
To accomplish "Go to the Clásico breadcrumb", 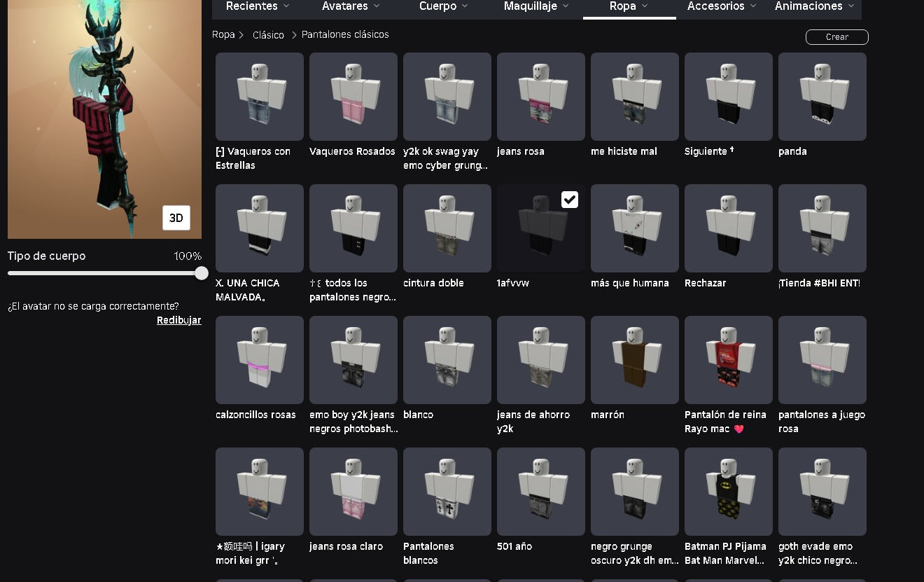I will [269, 35].
